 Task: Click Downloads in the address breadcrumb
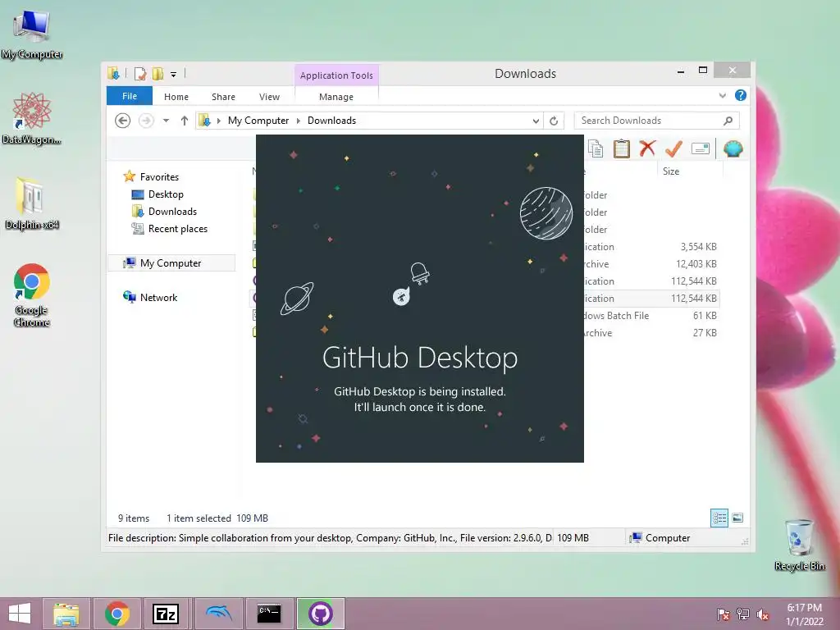[331, 121]
